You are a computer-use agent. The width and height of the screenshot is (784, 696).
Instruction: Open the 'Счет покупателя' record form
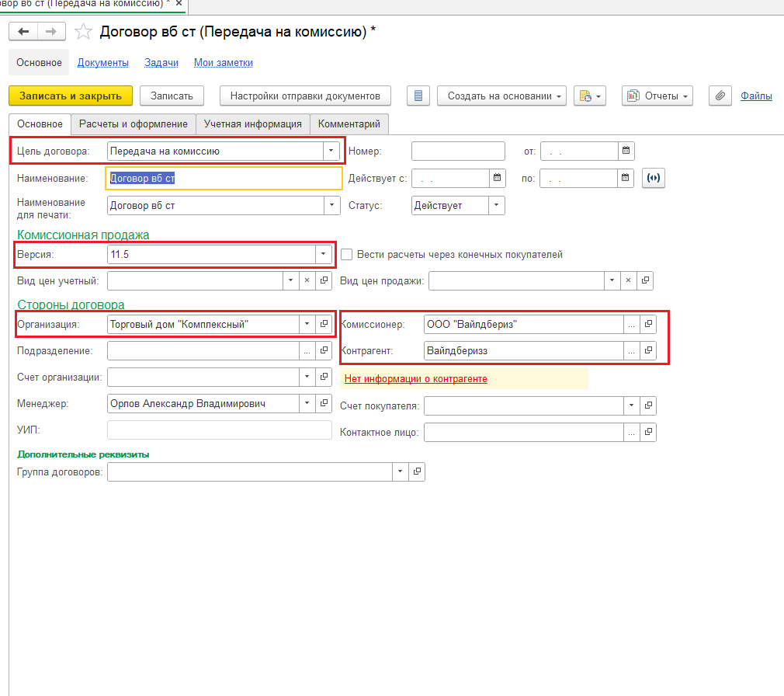(x=648, y=405)
